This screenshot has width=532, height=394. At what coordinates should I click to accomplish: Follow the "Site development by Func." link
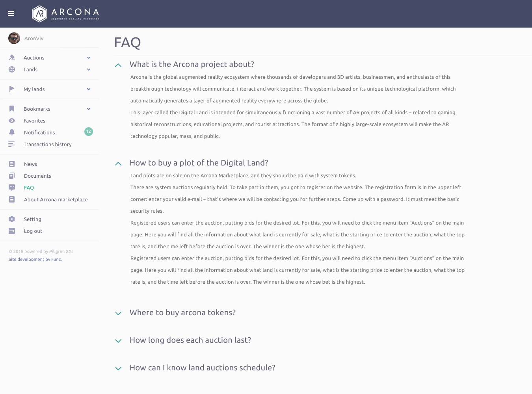pyautogui.click(x=35, y=259)
